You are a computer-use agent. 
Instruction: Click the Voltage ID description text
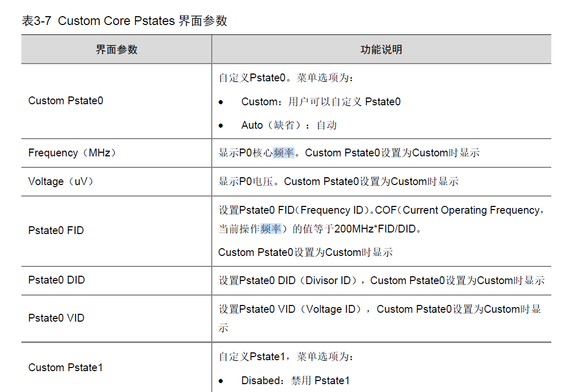coord(331,309)
